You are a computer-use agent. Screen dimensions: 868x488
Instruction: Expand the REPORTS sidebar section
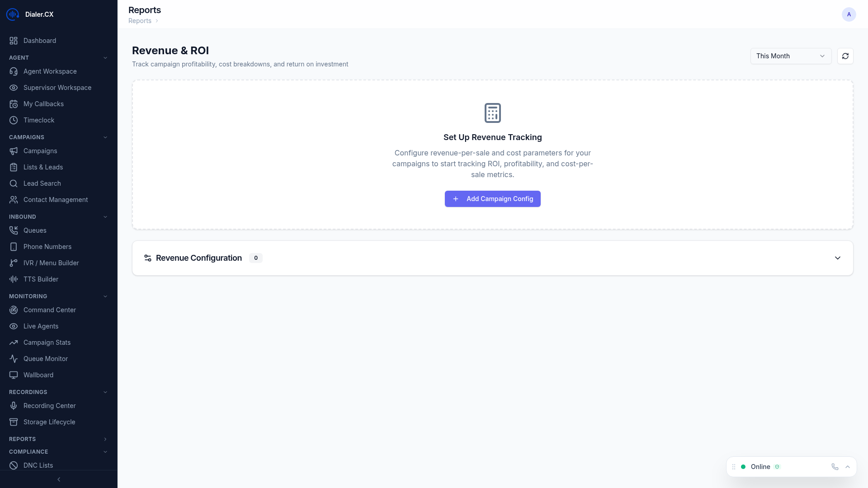pos(105,439)
